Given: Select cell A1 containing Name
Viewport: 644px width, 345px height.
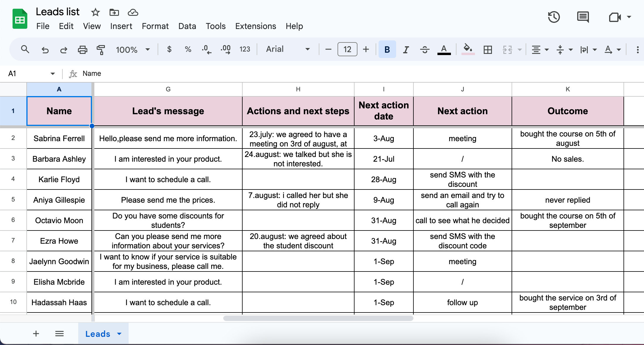Looking at the screenshot, I should click(x=59, y=111).
